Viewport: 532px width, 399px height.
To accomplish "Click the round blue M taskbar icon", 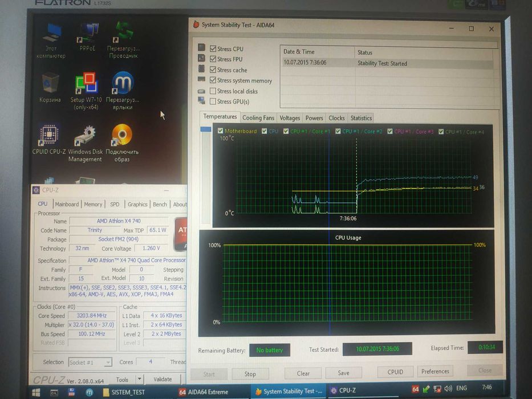I will pos(89,393).
